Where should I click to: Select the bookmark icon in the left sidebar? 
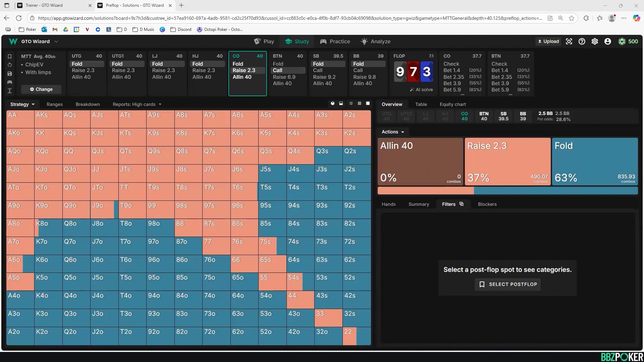10,57
